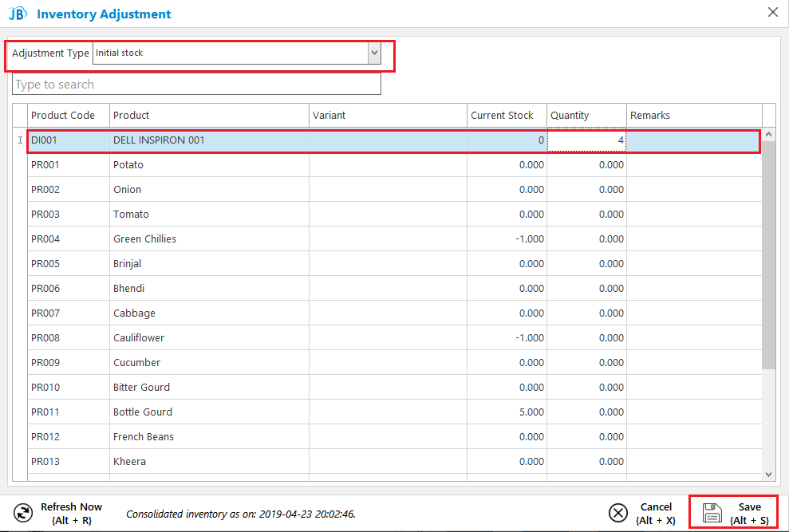The width and height of the screenshot is (789, 532).
Task: Click the Refresh Now circular arrows icon
Action: click(x=23, y=514)
